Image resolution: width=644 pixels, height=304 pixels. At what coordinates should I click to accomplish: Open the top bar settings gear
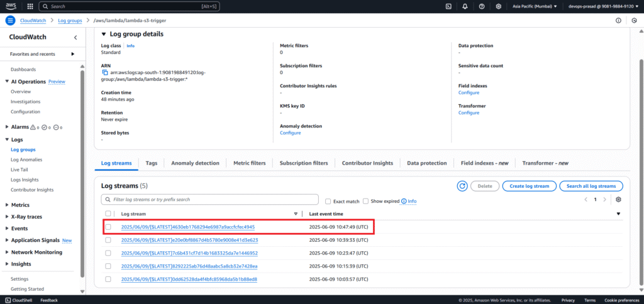498,6
